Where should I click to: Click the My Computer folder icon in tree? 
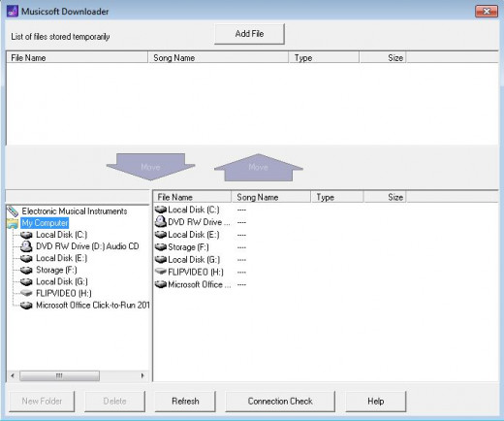pyautogui.click(x=13, y=223)
